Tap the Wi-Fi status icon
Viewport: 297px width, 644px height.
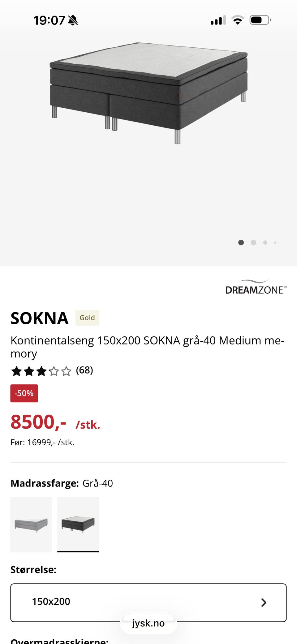(x=238, y=20)
